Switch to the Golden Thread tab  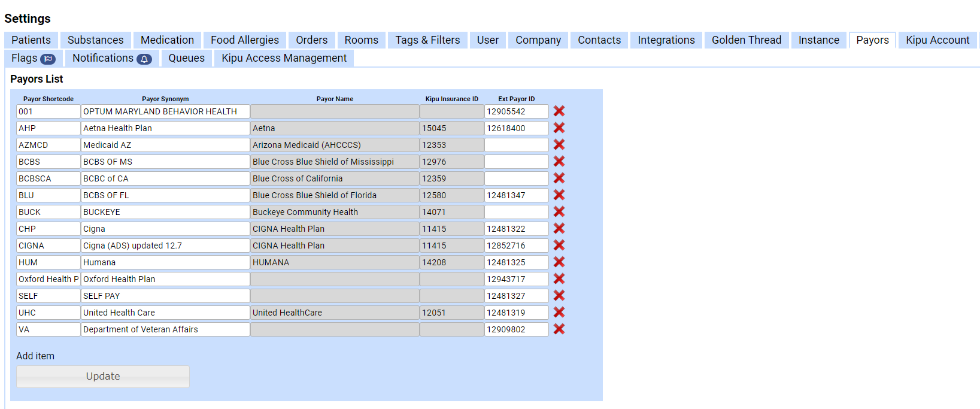point(746,40)
